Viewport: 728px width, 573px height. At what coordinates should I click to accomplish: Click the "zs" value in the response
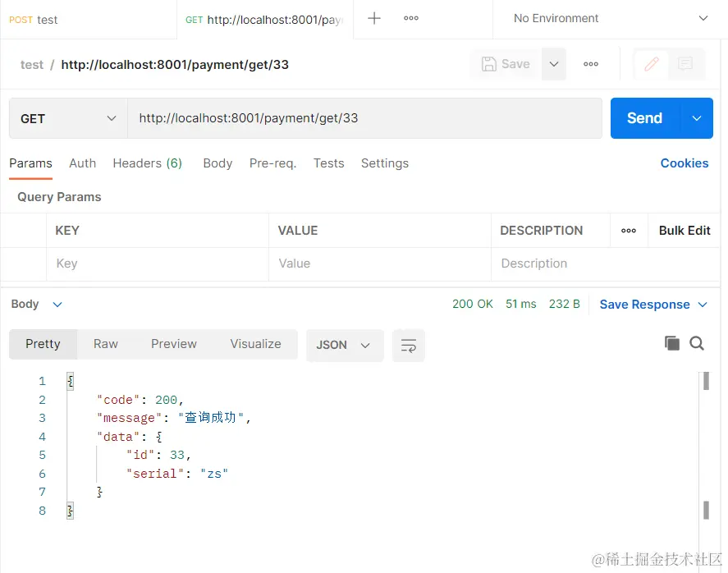click(214, 474)
